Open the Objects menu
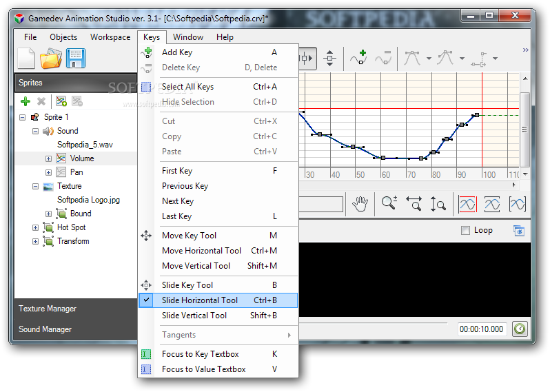The image size is (550, 392). point(63,37)
